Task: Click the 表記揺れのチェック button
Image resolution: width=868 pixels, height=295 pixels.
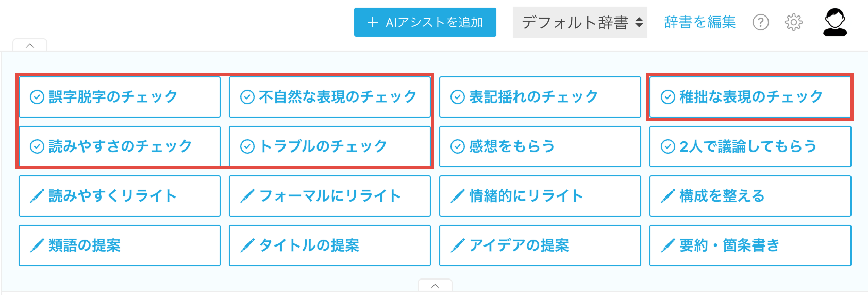Action: pyautogui.click(x=540, y=97)
